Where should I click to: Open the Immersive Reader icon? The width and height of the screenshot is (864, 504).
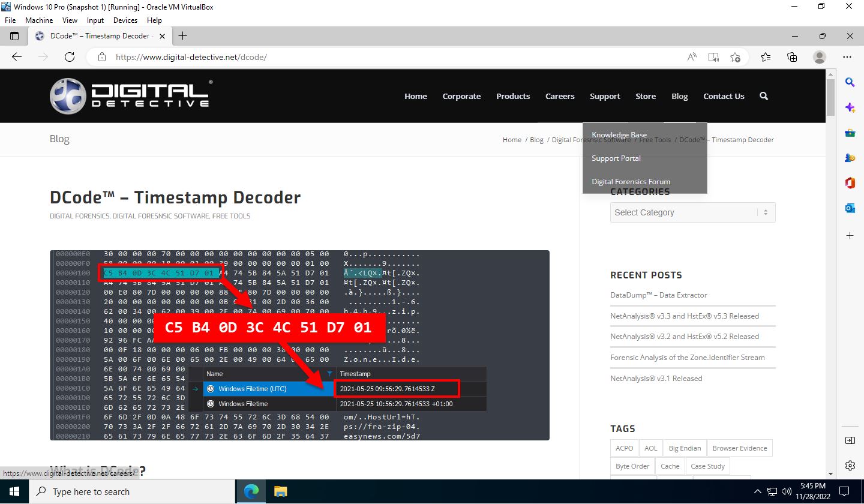[713, 57]
